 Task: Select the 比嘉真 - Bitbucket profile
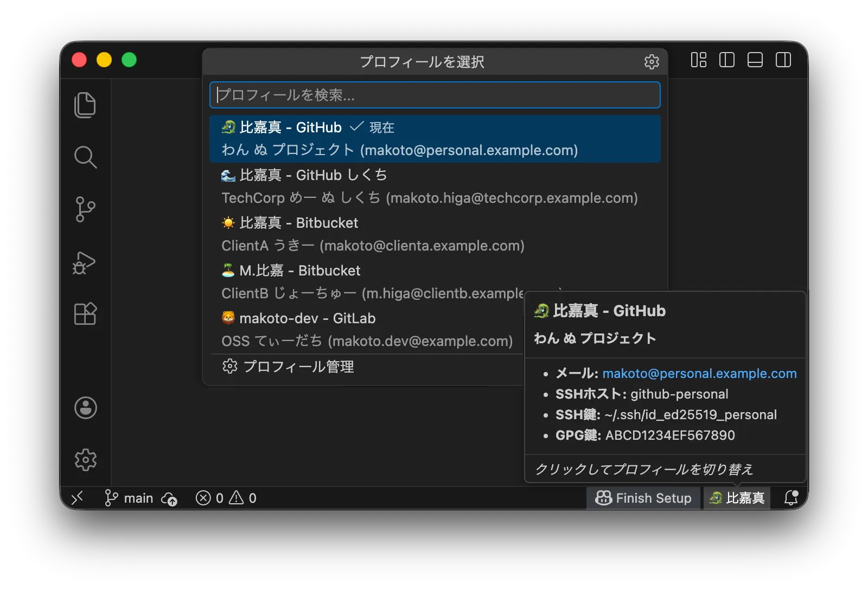[x=435, y=234]
